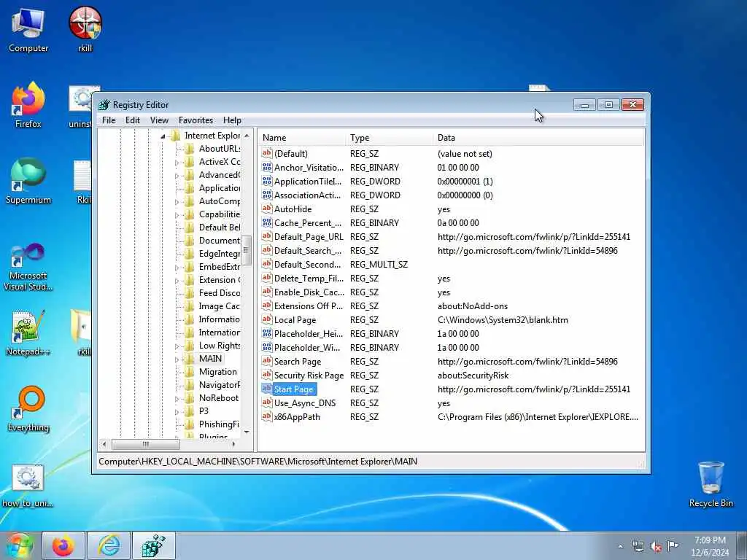Image resolution: width=747 pixels, height=560 pixels.
Task: Expand the P3 key
Action: (177, 412)
